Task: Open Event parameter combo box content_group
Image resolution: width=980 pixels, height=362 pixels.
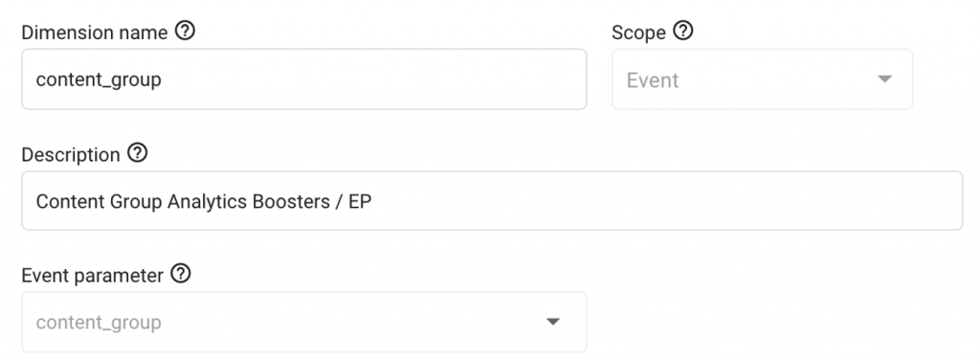Action: pos(303,322)
